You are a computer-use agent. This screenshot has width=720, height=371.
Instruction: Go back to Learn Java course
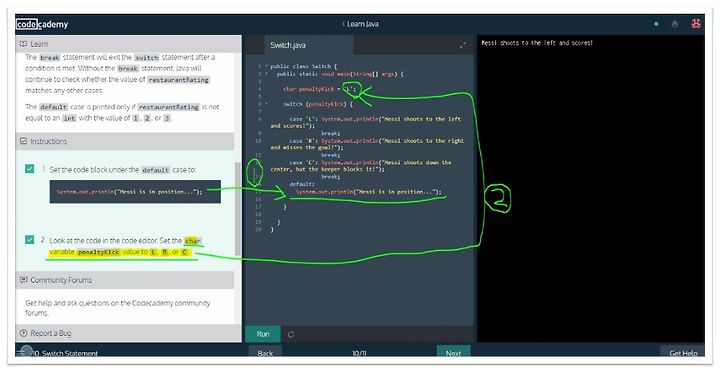pos(360,24)
